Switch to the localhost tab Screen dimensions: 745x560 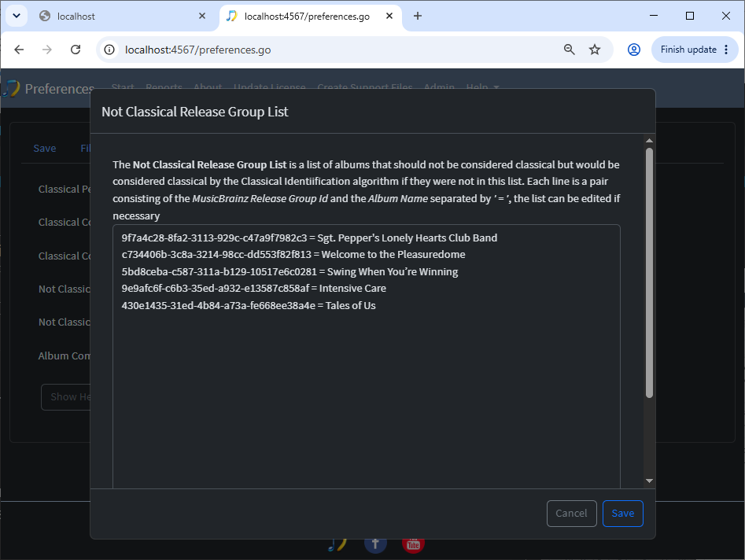point(122,17)
